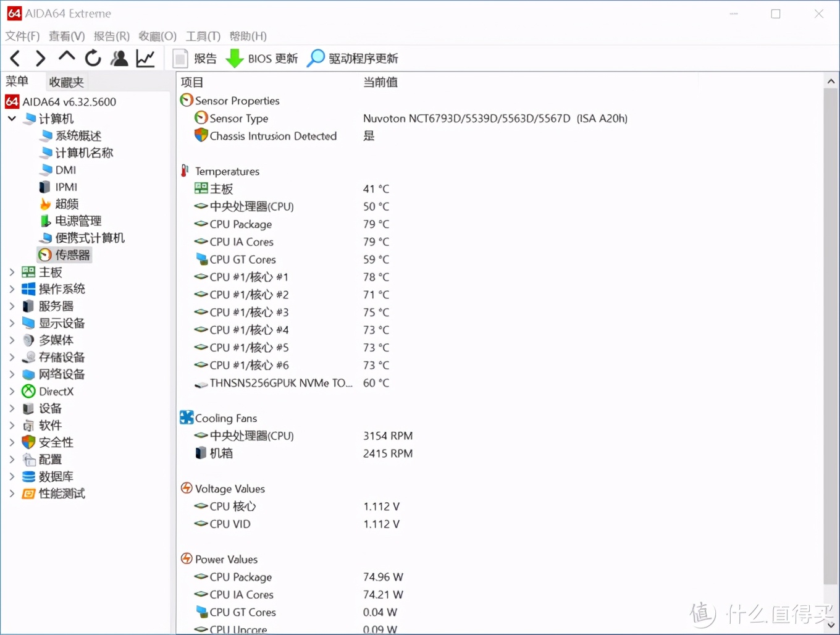Expand the 主板 tree node
Viewport: 840px width, 635px height.
(12, 272)
